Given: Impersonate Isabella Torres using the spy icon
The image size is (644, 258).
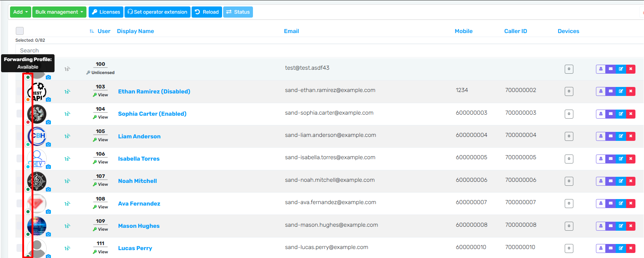Looking at the screenshot, I should [601, 159].
